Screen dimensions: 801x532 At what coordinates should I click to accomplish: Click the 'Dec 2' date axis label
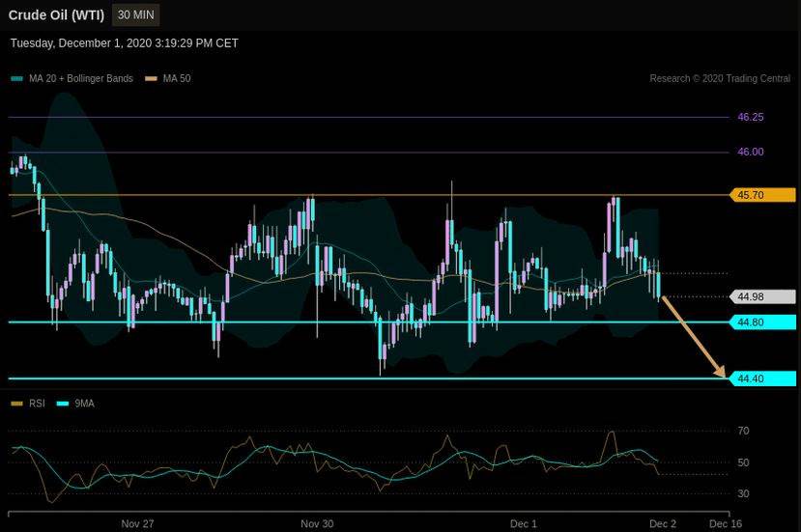coord(663,524)
